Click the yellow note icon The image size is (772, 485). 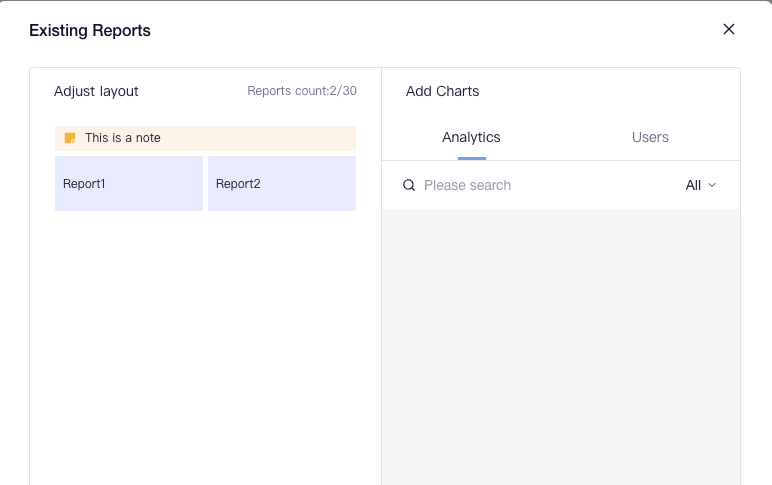[70, 138]
